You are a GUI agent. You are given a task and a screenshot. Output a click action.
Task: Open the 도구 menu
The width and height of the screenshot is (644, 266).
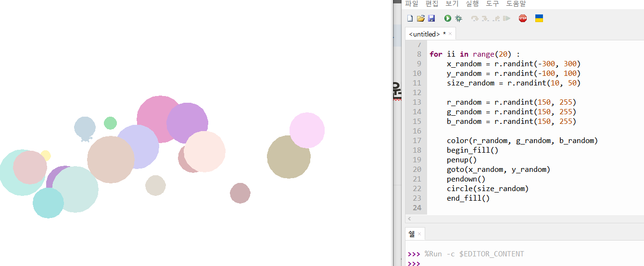coord(492,3)
